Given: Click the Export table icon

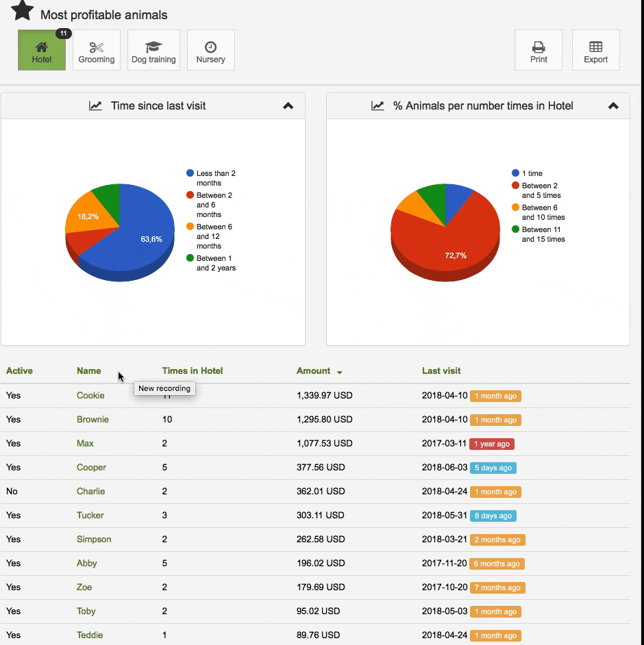Looking at the screenshot, I should (595, 50).
